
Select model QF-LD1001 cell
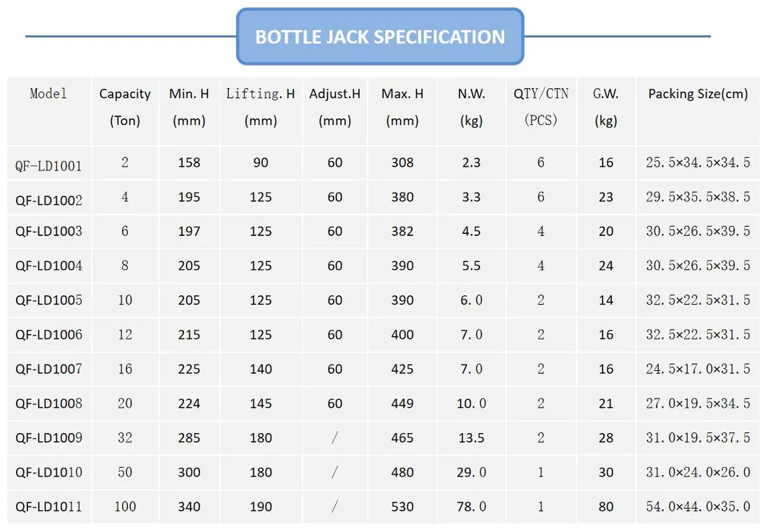48,166
